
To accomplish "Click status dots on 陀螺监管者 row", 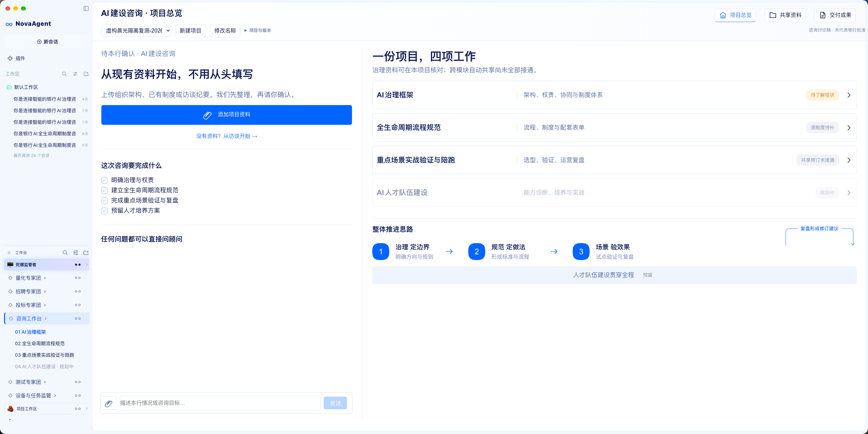I will (78, 265).
